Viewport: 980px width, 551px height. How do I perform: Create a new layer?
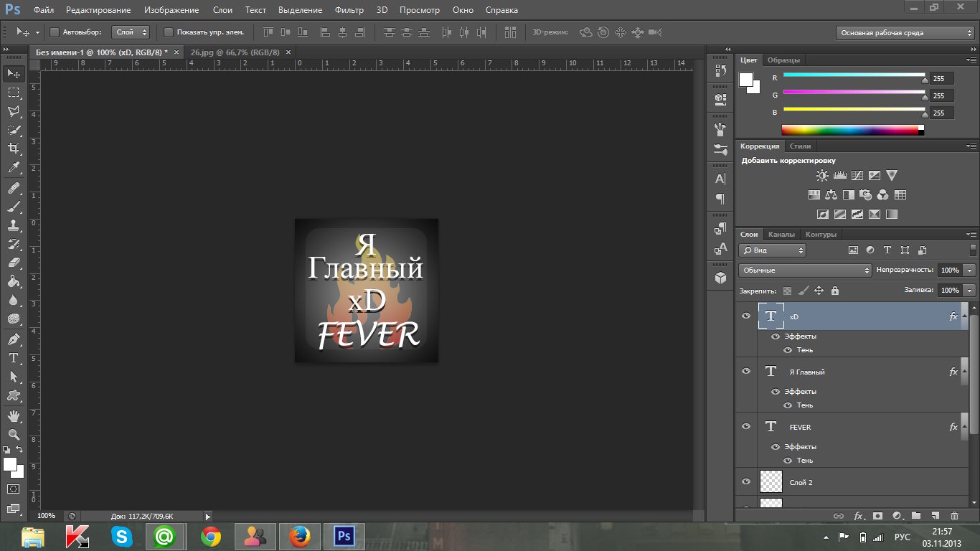[x=935, y=515]
